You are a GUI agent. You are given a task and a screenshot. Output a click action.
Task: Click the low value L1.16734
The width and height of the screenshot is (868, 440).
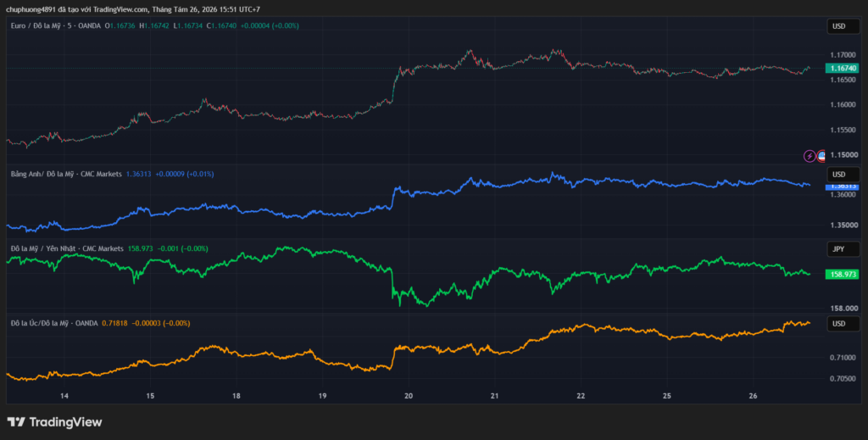coord(188,25)
